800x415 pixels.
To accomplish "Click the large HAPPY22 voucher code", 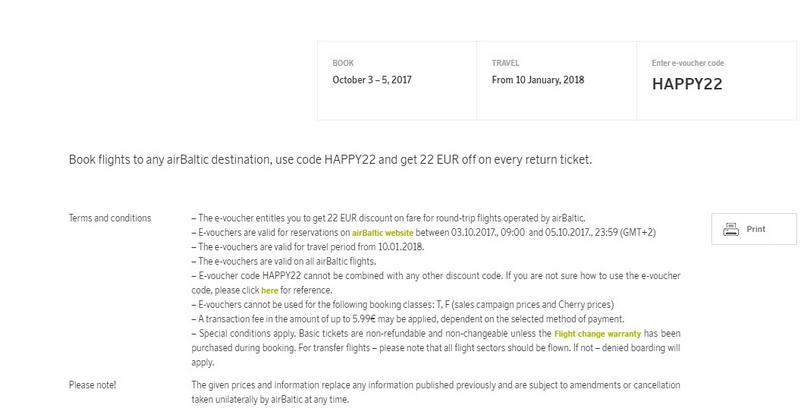I will point(687,84).
